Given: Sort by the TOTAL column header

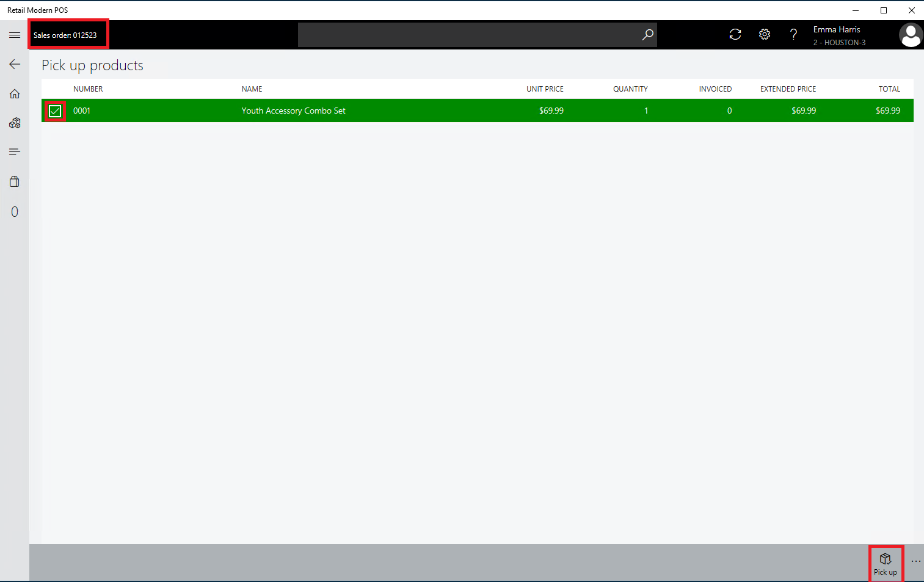Looking at the screenshot, I should [x=889, y=89].
